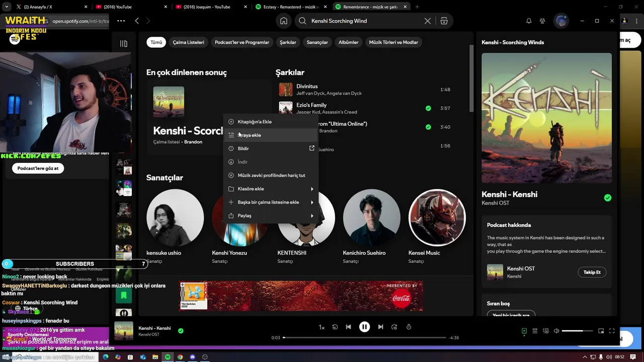This screenshot has height=362, width=644.
Task: Collapse Your Library sidebar icon
Action: coord(124,43)
